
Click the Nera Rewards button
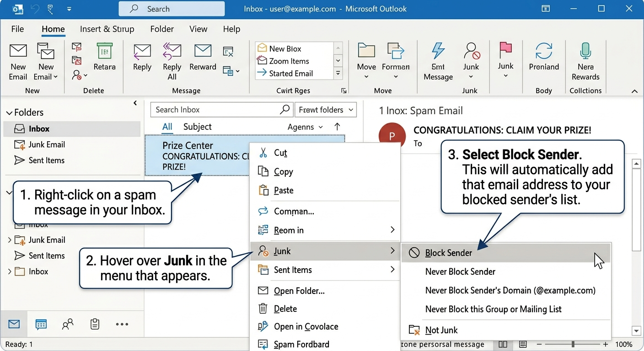(x=585, y=59)
